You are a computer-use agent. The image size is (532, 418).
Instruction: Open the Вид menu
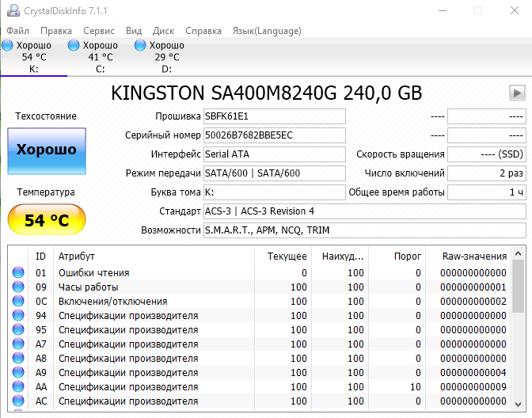[134, 31]
